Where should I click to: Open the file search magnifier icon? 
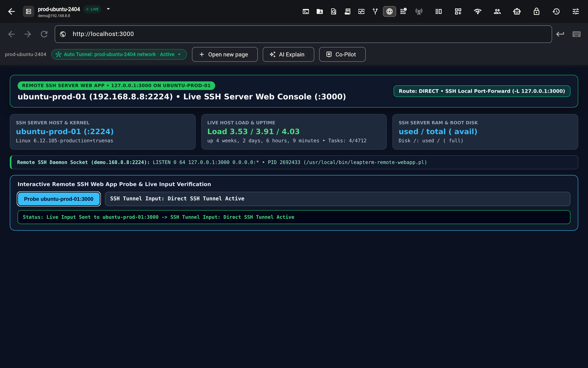[334, 11]
